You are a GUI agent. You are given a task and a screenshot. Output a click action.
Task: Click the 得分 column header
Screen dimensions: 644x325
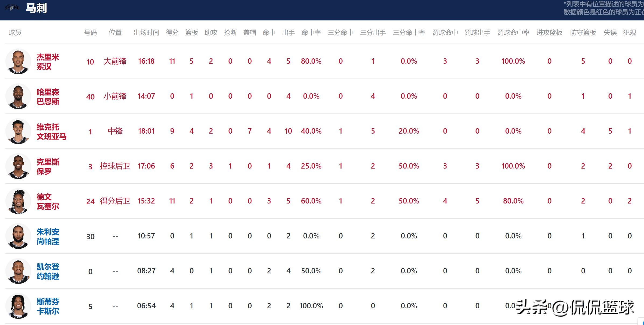[x=172, y=33]
